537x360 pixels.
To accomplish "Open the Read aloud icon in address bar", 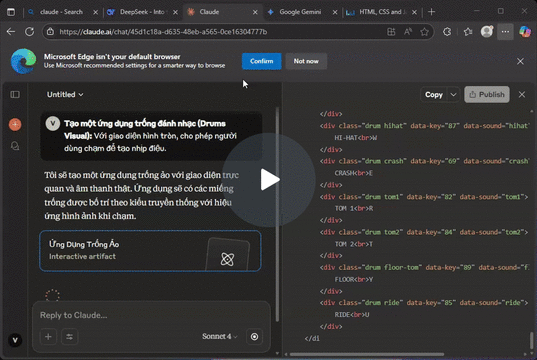I will pyautogui.click(x=408, y=32).
